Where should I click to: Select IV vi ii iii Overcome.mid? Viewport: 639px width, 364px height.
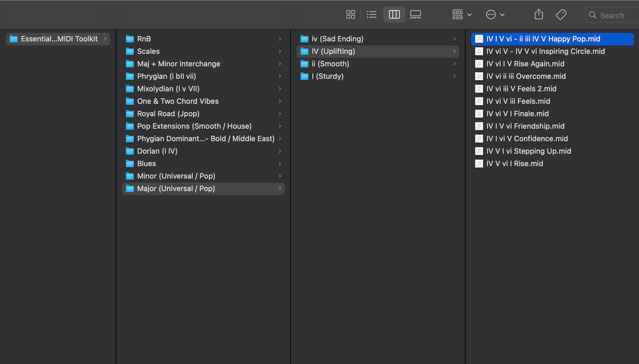point(526,76)
